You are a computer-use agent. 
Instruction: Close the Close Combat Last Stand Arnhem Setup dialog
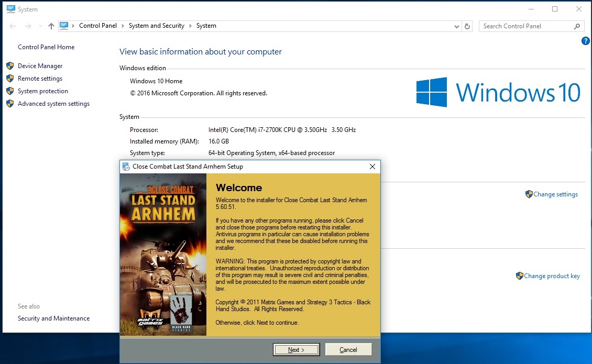372,167
